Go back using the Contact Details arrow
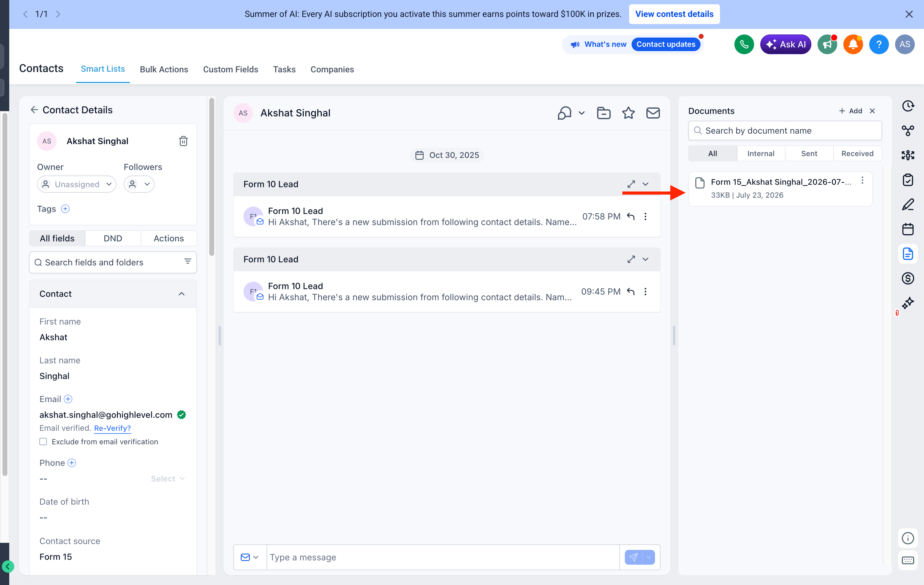This screenshot has height=585, width=924. point(34,110)
